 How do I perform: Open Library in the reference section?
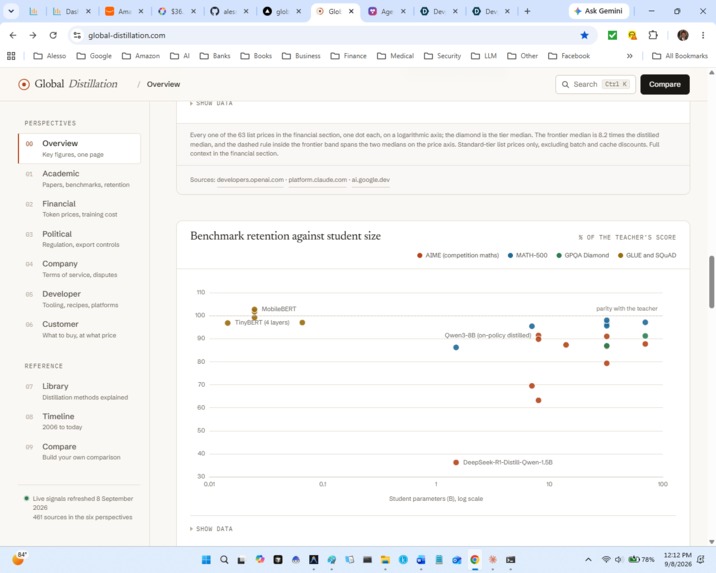pyautogui.click(x=79, y=391)
